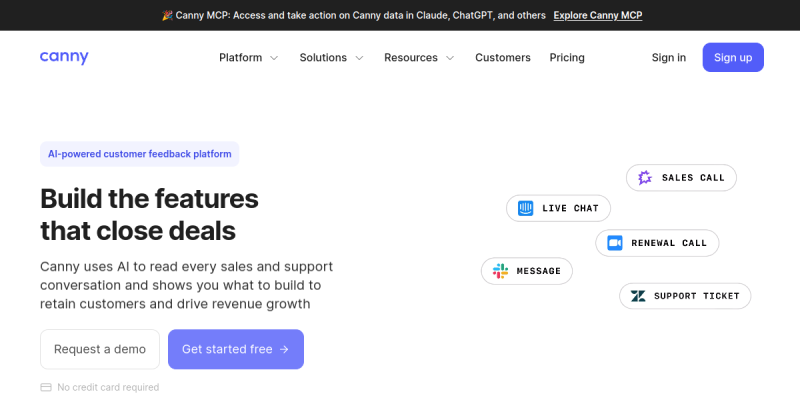Click the LIVE CHAT pill label
Screen dimensions: 800x400
pos(570,208)
